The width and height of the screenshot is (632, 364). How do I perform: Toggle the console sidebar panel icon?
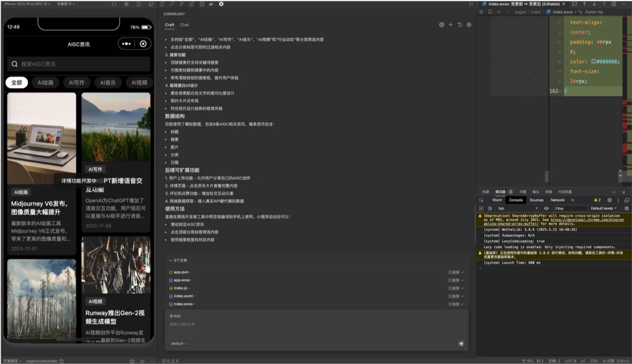[481, 209]
